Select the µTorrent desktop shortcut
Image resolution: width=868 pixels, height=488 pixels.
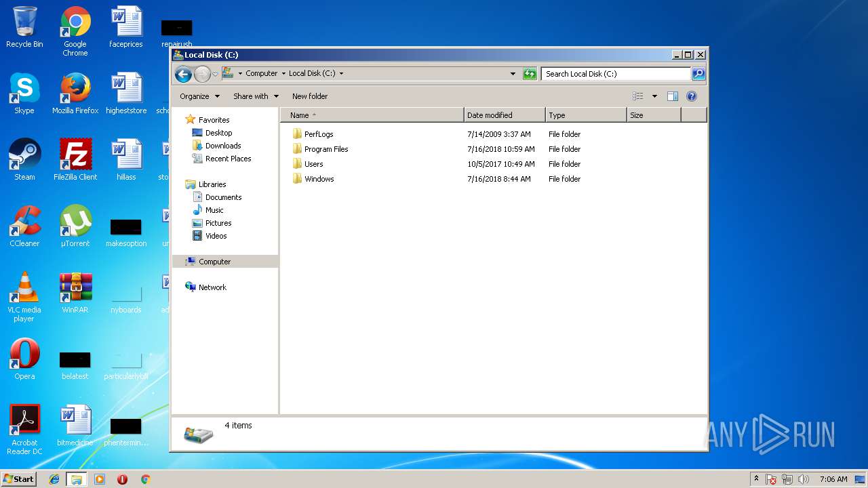point(75,227)
